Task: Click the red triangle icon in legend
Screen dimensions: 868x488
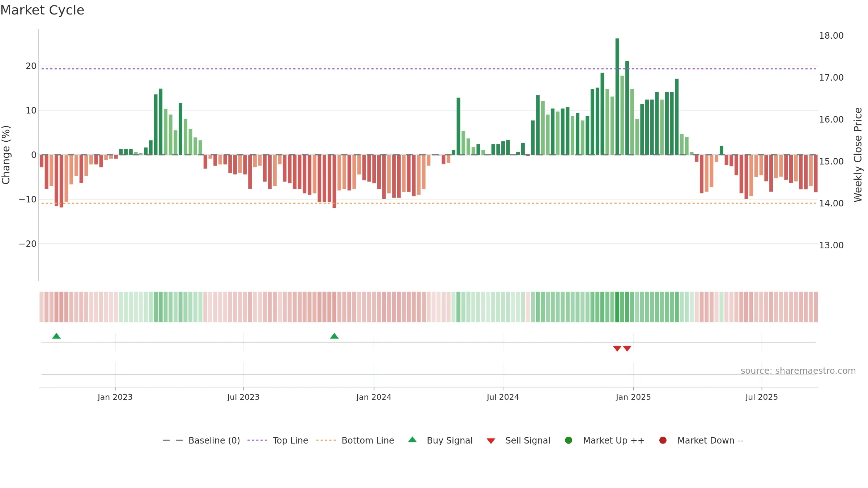Action: (491, 441)
